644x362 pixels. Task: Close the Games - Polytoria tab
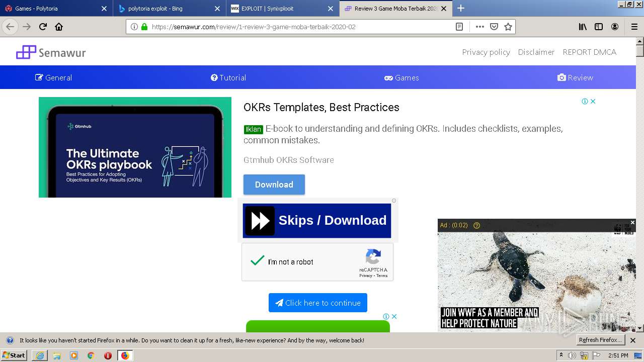pyautogui.click(x=104, y=9)
